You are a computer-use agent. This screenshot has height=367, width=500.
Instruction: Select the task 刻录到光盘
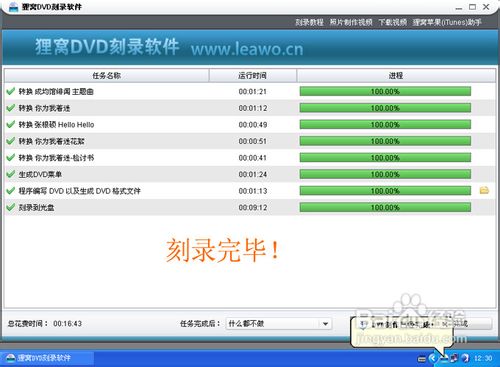tap(36, 208)
